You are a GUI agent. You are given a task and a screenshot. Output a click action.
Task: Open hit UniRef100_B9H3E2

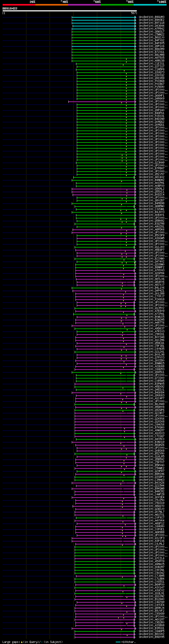coord(152,20)
